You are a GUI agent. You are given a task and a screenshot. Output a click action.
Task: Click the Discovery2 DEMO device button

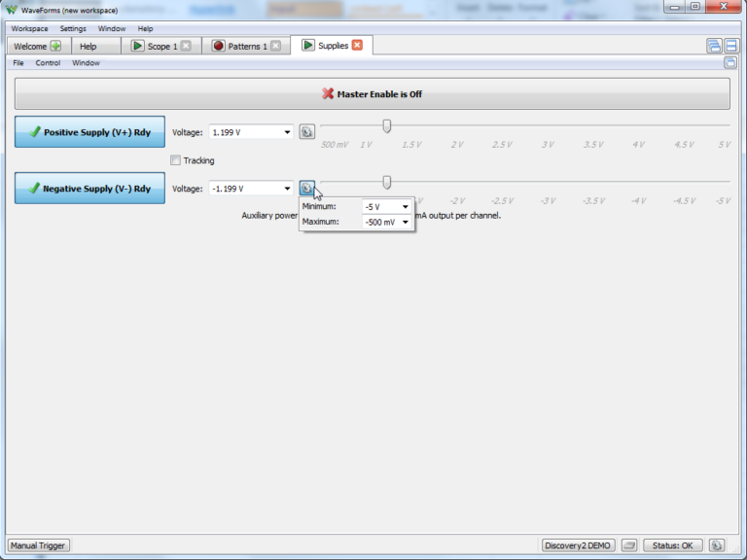(578, 545)
